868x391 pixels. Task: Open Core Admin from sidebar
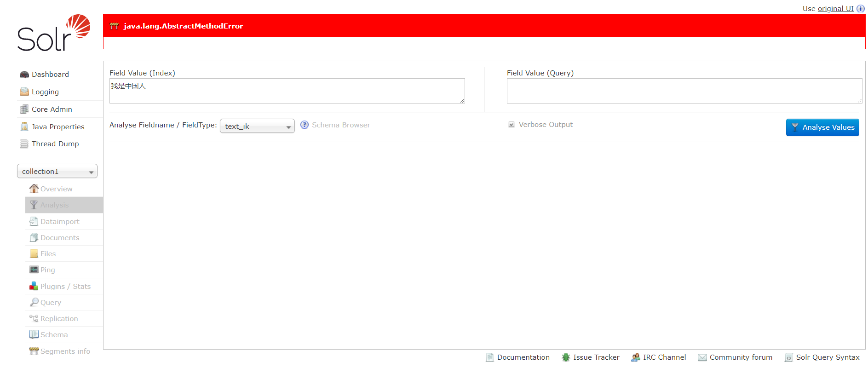click(x=52, y=109)
